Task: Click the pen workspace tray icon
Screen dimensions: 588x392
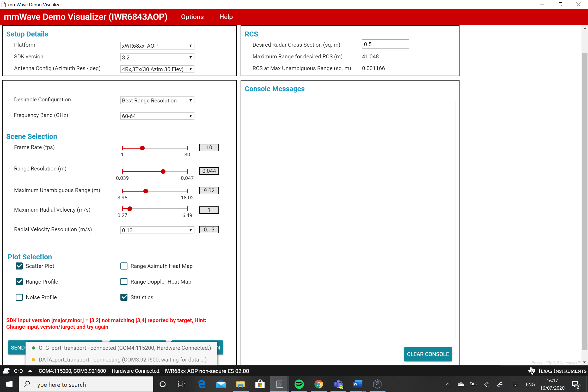Action: coord(500,384)
